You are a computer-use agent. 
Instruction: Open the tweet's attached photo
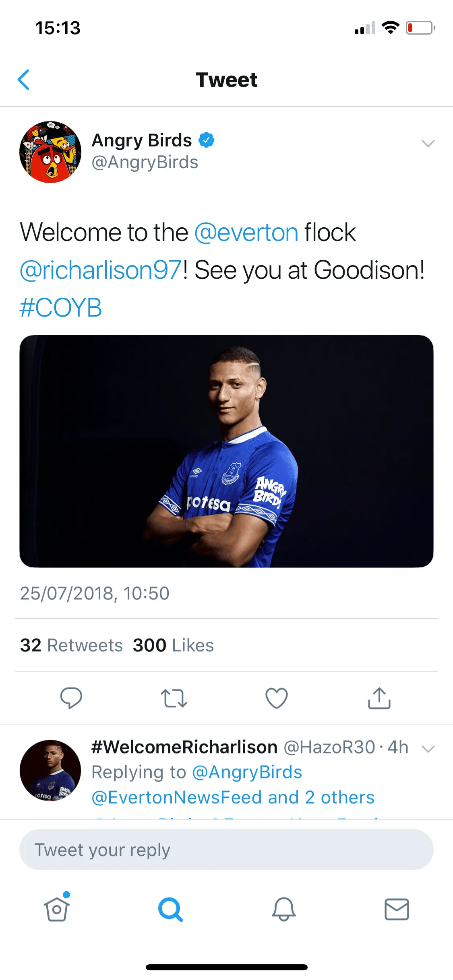[226, 451]
